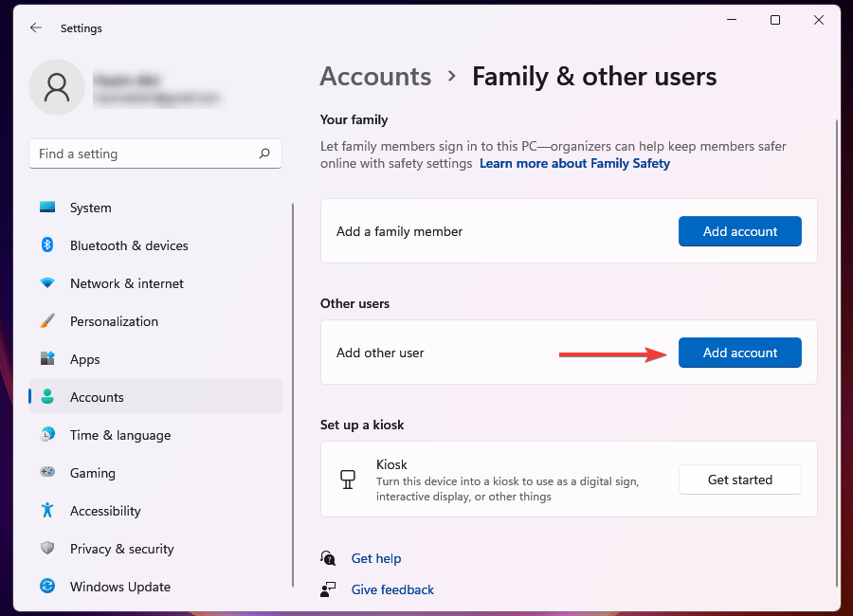Go to Accounts in the sidebar
Image resolution: width=853 pixels, height=616 pixels.
click(x=97, y=397)
